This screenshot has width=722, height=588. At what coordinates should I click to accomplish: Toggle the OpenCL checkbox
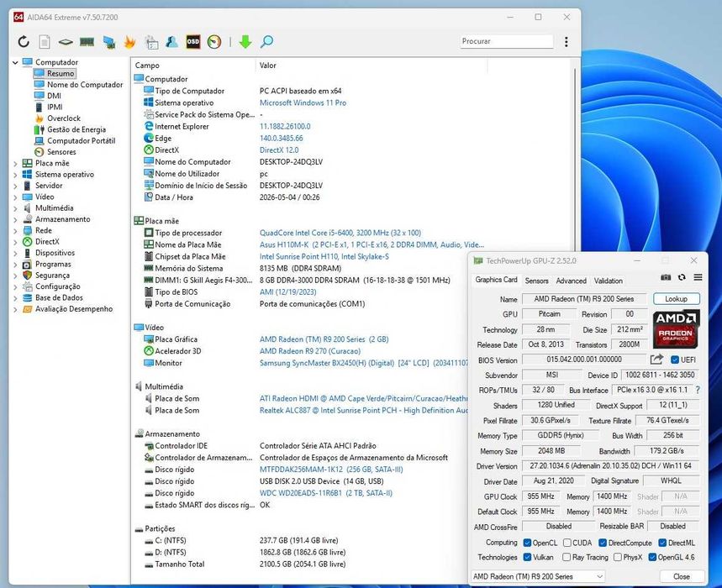coord(527,543)
